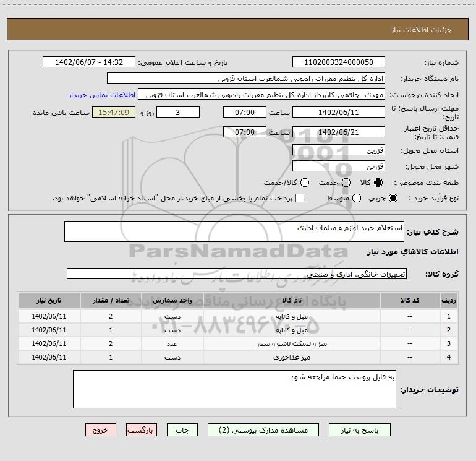This screenshot has width=476, height=461.
Task: Click the خروج exit button
Action: pos(101,430)
